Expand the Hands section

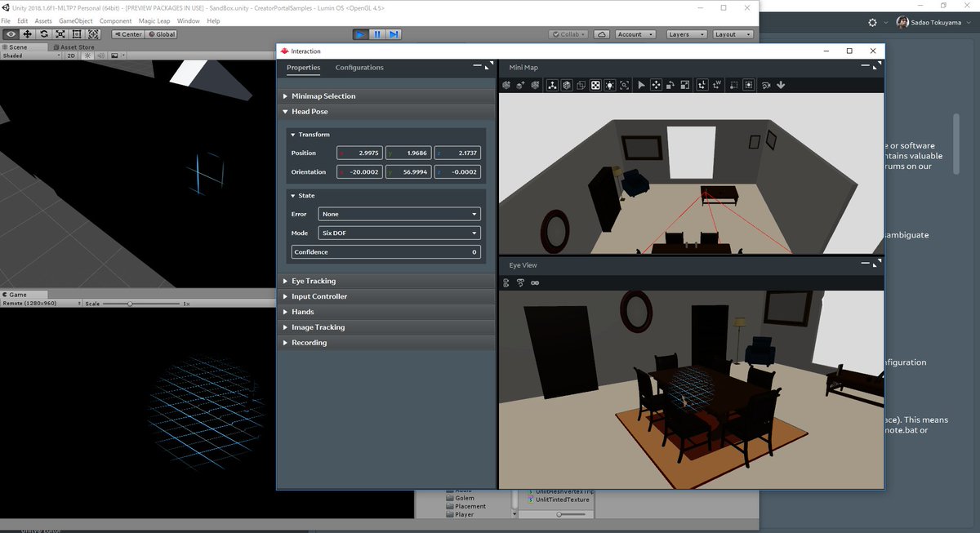[x=385, y=313]
